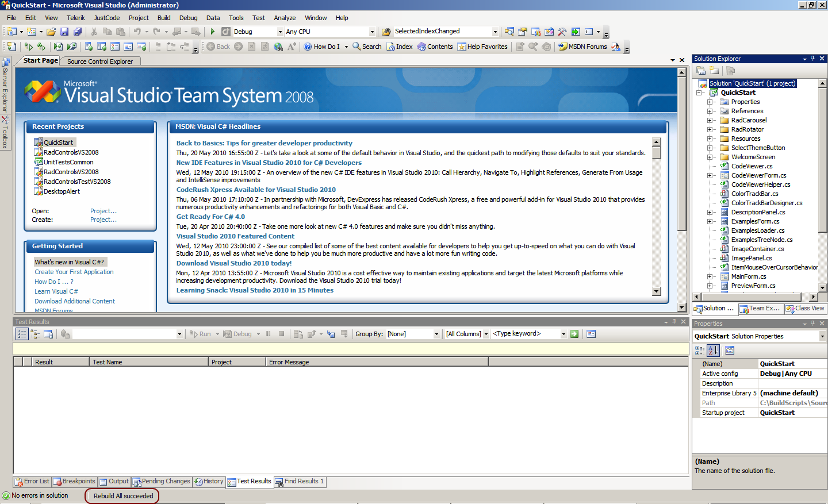Click the Open File folder icon
Screen dimensions: 828x504
pos(51,32)
